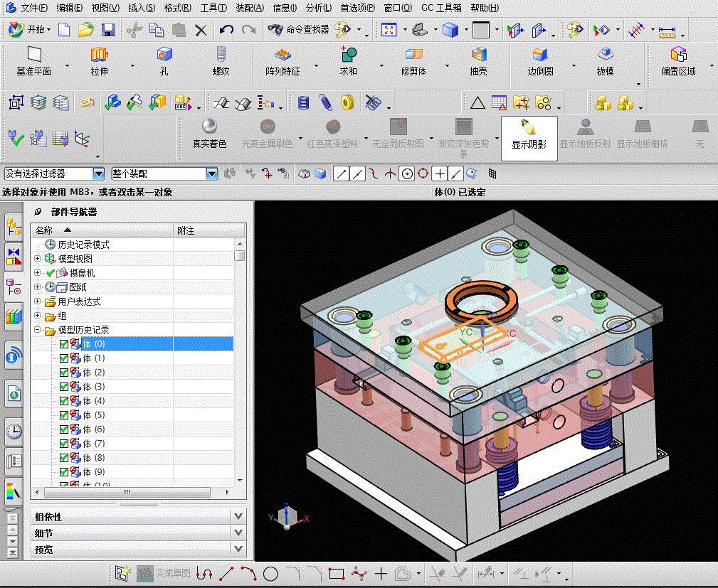Open the 整个装配 scope dropdown
The width and height of the screenshot is (718, 588).
(x=211, y=174)
